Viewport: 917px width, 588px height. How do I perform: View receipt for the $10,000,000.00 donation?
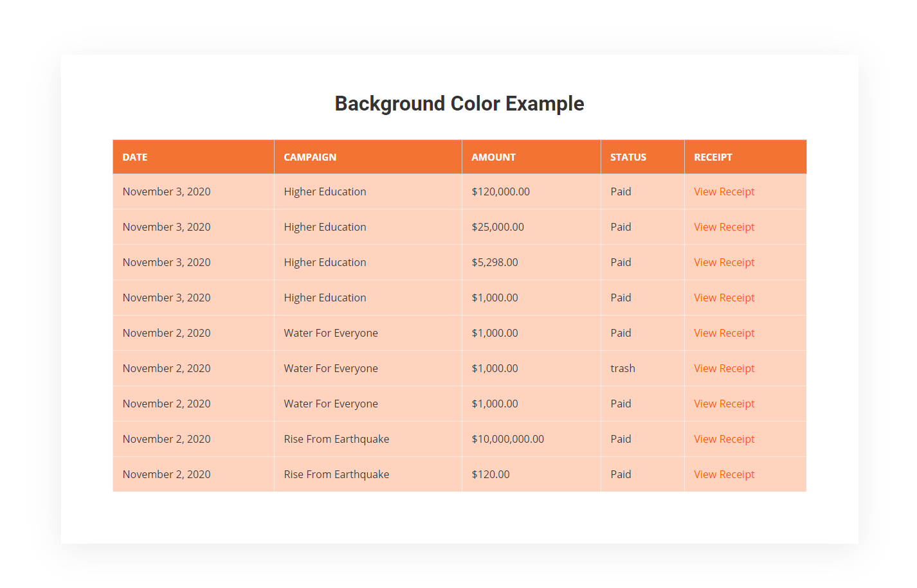(724, 439)
